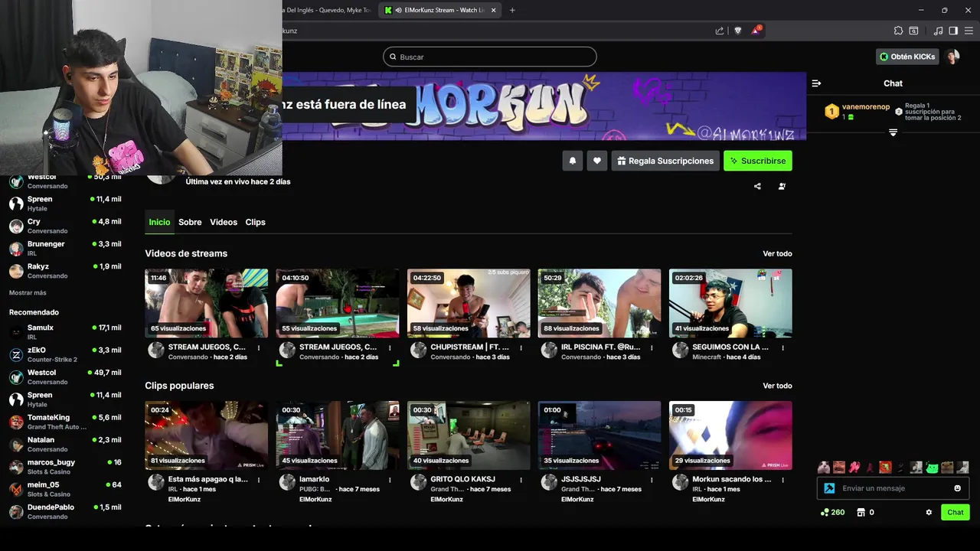Open the CHUPISTREAM 04:22:50 video thumbnail
This screenshot has height=551, width=980.
click(469, 303)
